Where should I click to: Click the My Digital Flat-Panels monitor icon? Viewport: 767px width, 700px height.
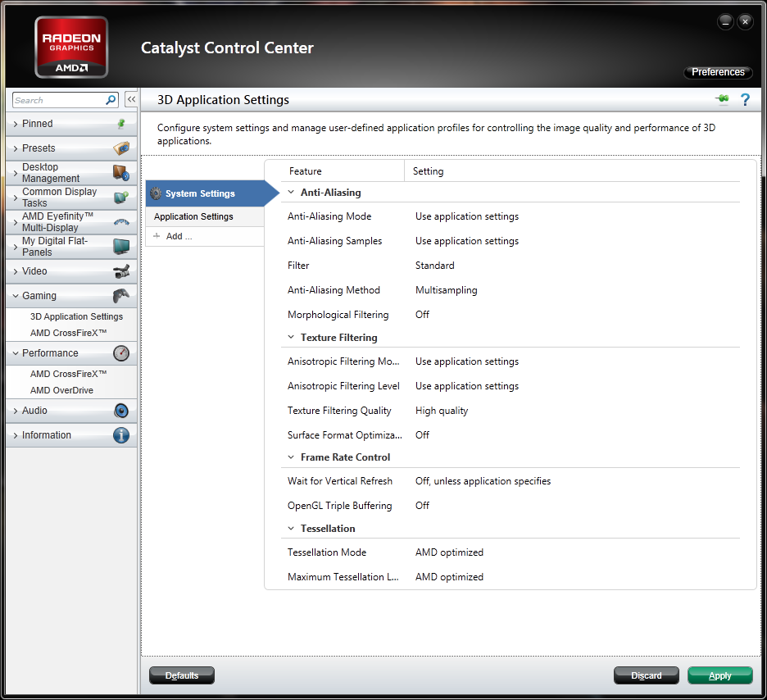coord(121,247)
